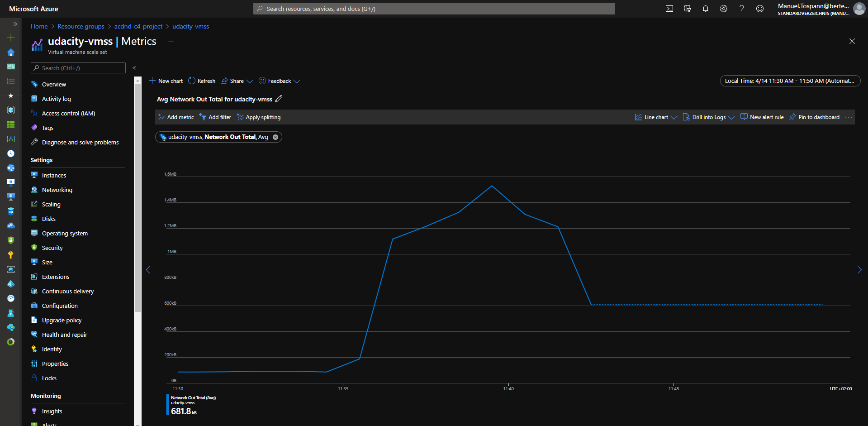The width and height of the screenshot is (868, 426).
Task: Go to Home icon in left sidebar
Action: (x=11, y=52)
